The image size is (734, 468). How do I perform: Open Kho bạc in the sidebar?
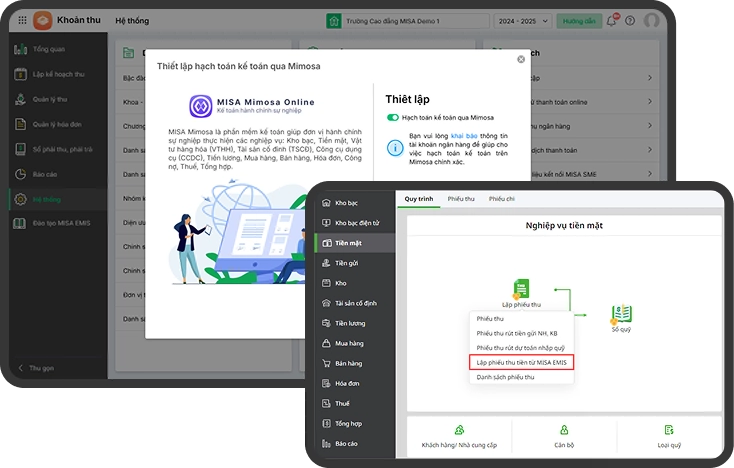click(x=346, y=202)
